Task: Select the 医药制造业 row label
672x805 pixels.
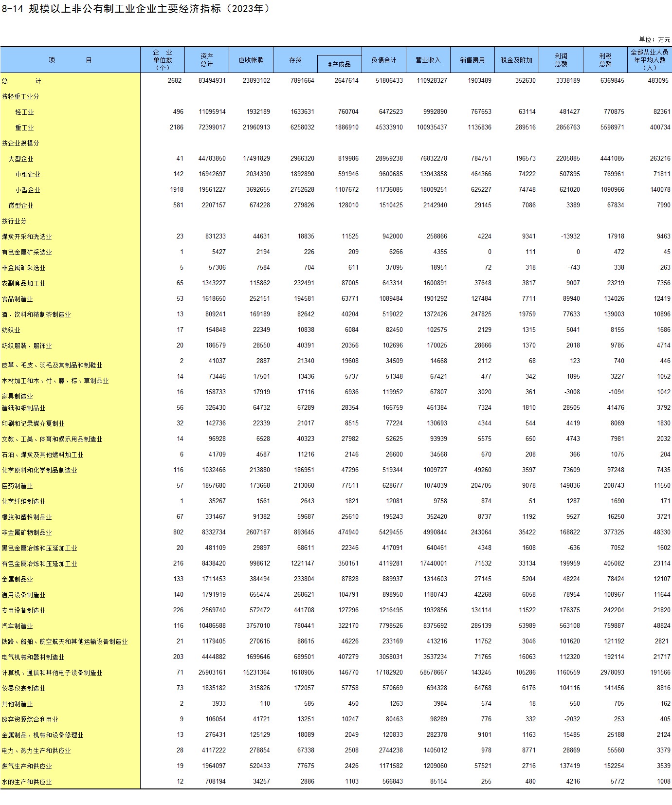Action: [x=17, y=486]
